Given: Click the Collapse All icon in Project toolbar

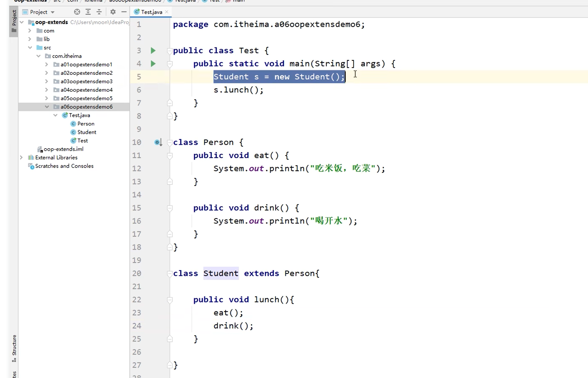Looking at the screenshot, I should tap(99, 12).
